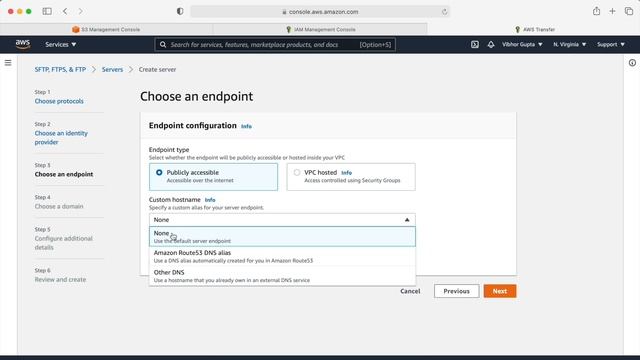This screenshot has height=360, width=640.
Task: Click the Servers breadcrumb link
Action: (x=112, y=69)
